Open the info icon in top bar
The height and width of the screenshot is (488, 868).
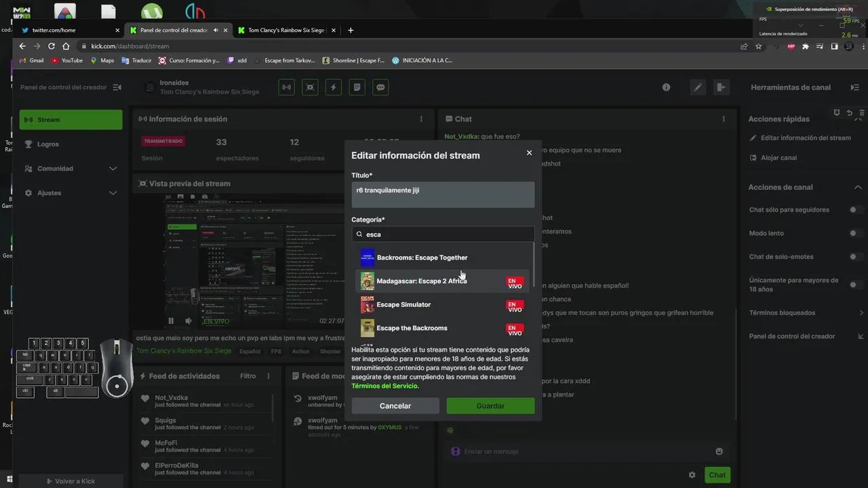click(x=666, y=87)
